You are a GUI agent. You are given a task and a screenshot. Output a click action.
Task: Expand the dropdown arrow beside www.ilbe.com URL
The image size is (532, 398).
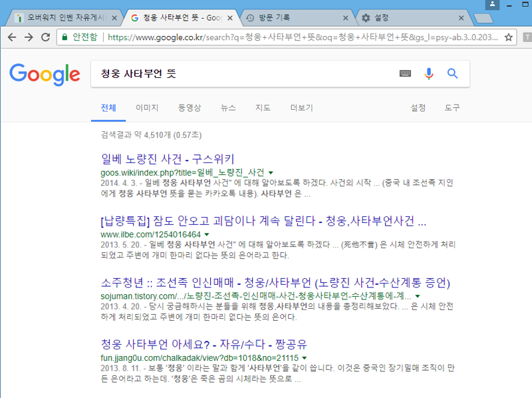click(207, 235)
